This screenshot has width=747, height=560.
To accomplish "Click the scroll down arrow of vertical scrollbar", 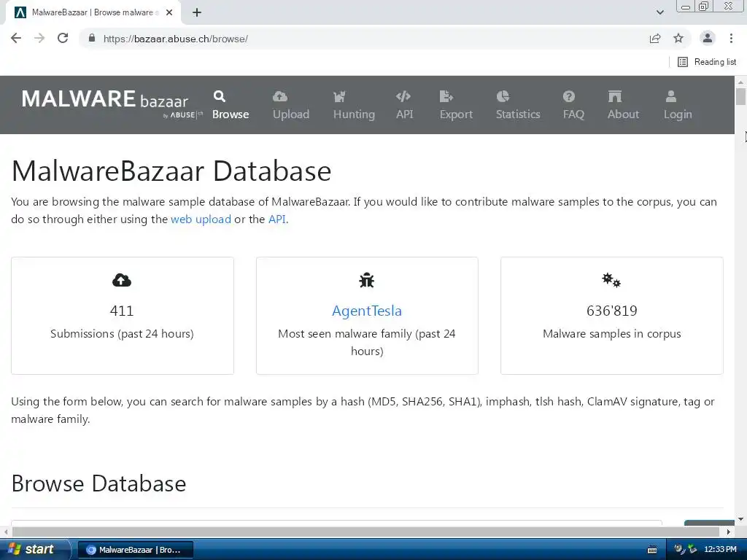I will [740, 519].
